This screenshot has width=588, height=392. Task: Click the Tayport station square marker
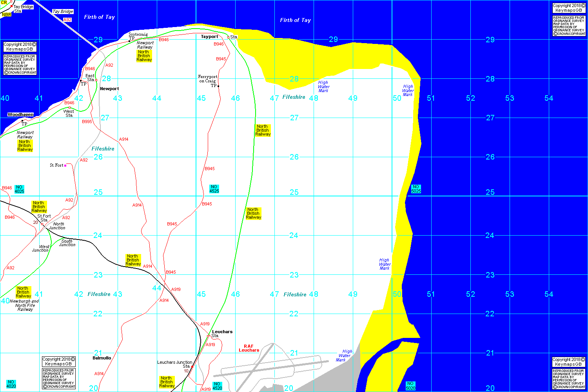(x=228, y=38)
